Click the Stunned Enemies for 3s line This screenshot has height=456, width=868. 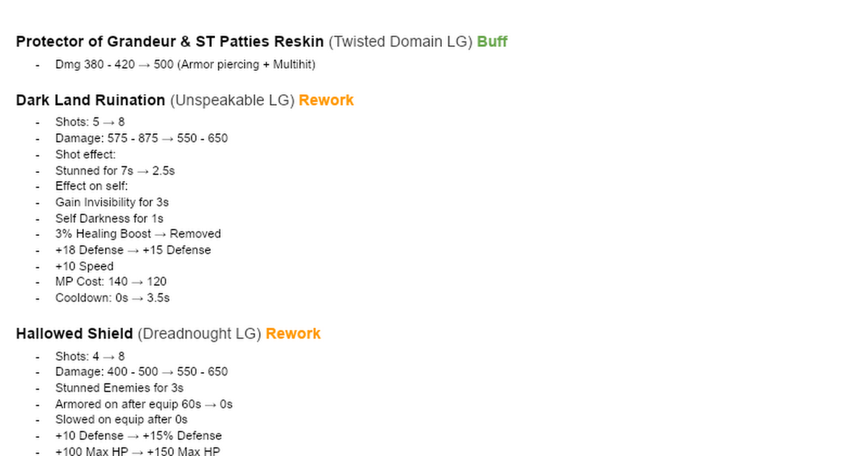[119, 388]
